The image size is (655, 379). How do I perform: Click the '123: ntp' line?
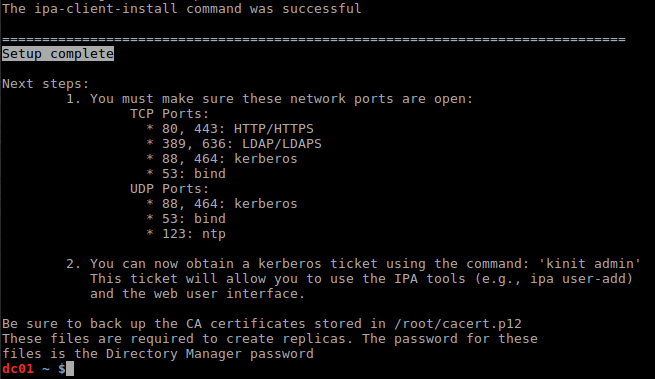tap(186, 234)
